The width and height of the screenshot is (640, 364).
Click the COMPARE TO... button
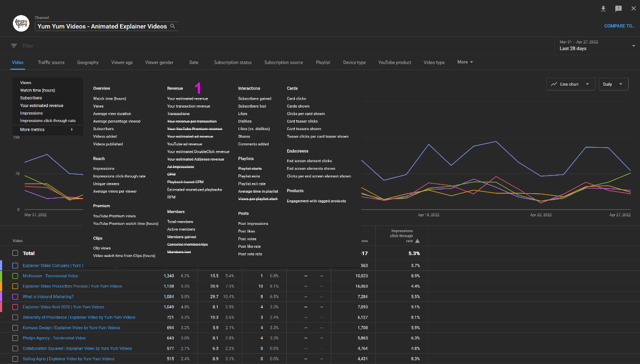point(619,26)
